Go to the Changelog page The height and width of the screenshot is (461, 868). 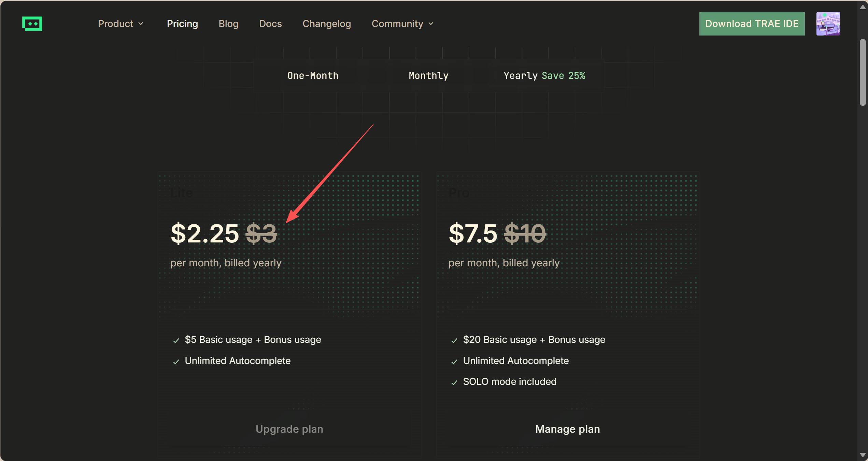click(326, 24)
